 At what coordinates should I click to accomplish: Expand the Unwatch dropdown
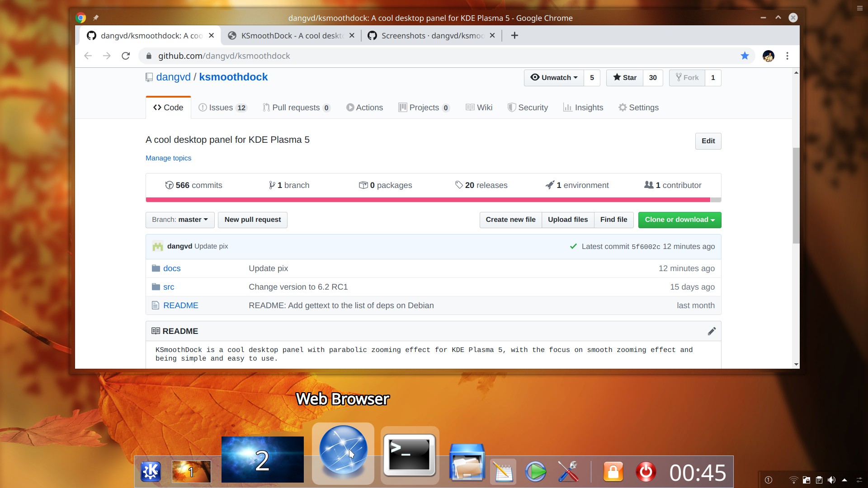tap(554, 78)
